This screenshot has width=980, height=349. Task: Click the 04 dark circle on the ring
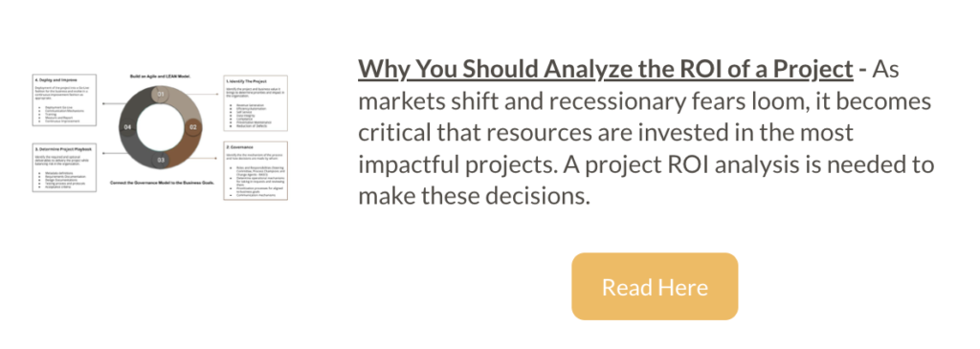[127, 127]
